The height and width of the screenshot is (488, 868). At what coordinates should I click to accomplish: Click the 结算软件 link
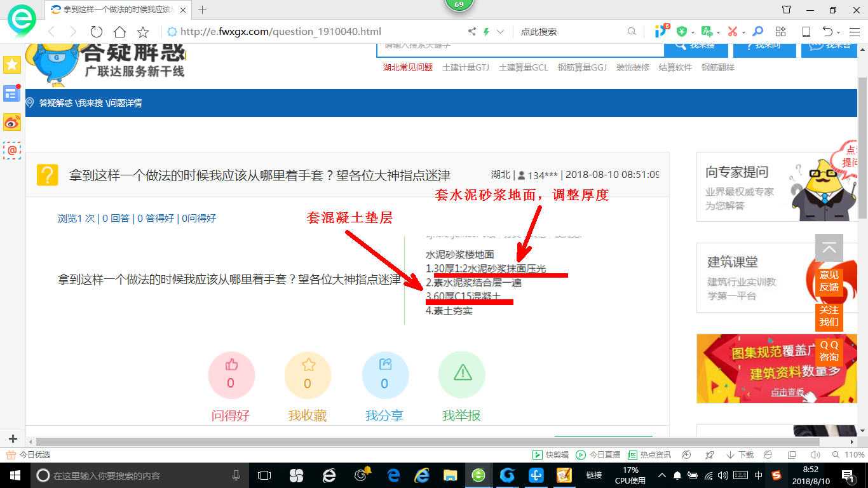(x=675, y=67)
